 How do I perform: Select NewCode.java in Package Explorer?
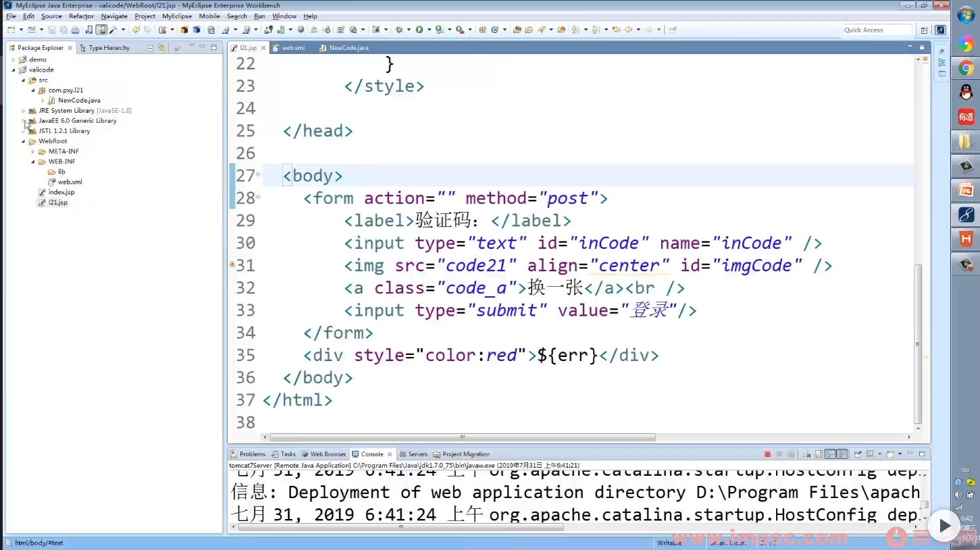[x=79, y=101]
